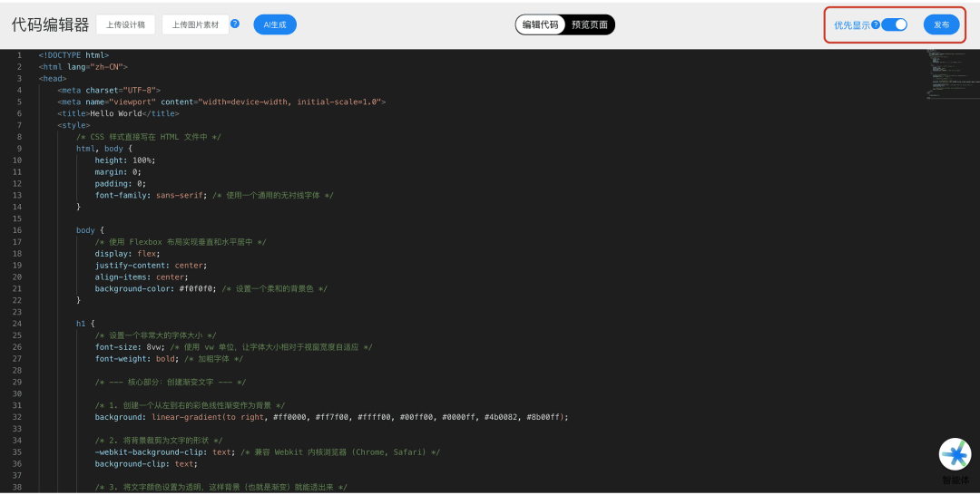Image resolution: width=980 pixels, height=495 pixels.
Task: Start AI生成 code generation
Action: pos(275,24)
